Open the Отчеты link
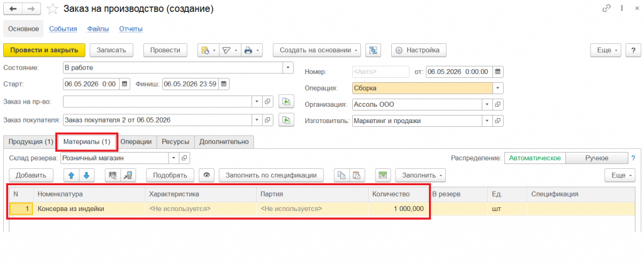 [131, 29]
